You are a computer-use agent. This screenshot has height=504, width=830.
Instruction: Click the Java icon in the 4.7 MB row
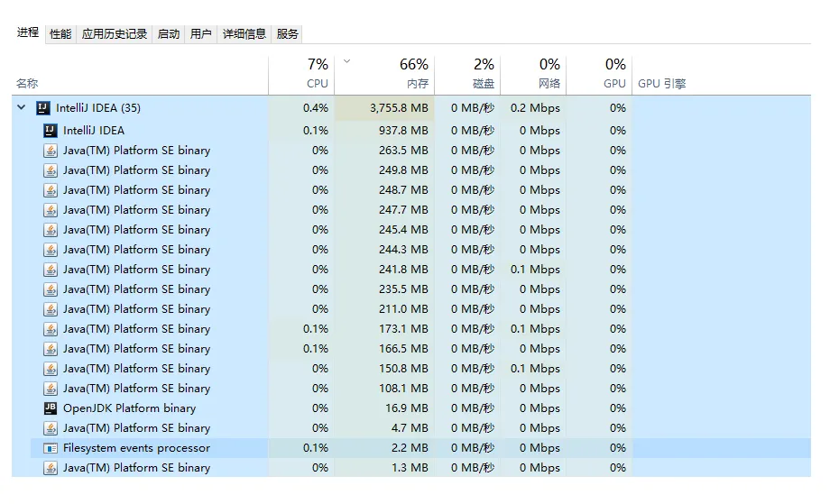[51, 428]
